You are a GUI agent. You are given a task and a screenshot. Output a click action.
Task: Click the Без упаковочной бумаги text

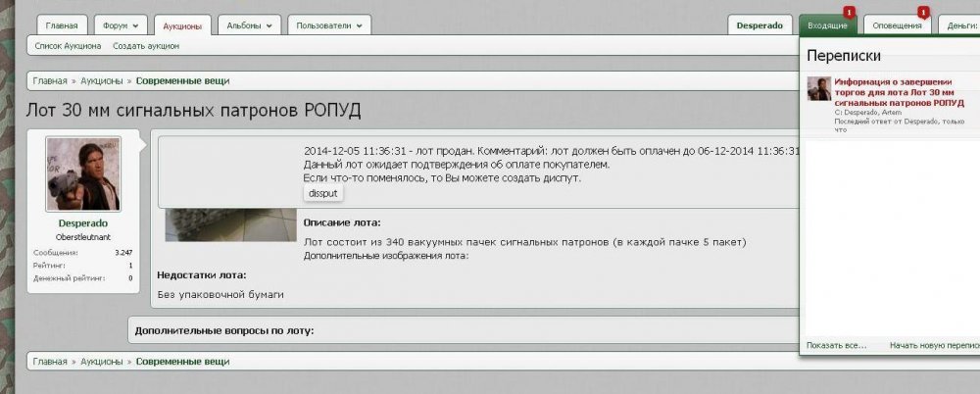(x=220, y=295)
